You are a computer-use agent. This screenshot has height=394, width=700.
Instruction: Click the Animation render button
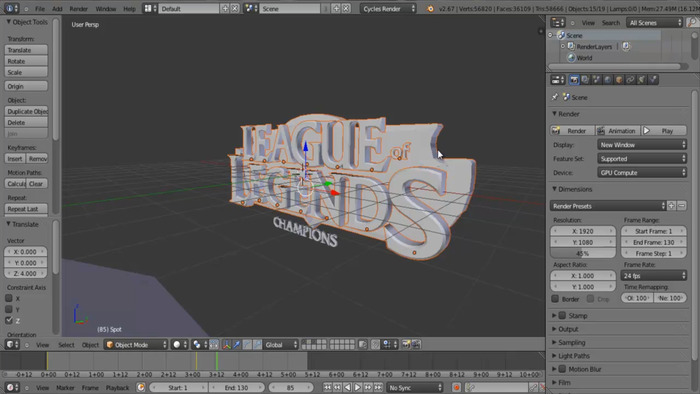pos(618,130)
